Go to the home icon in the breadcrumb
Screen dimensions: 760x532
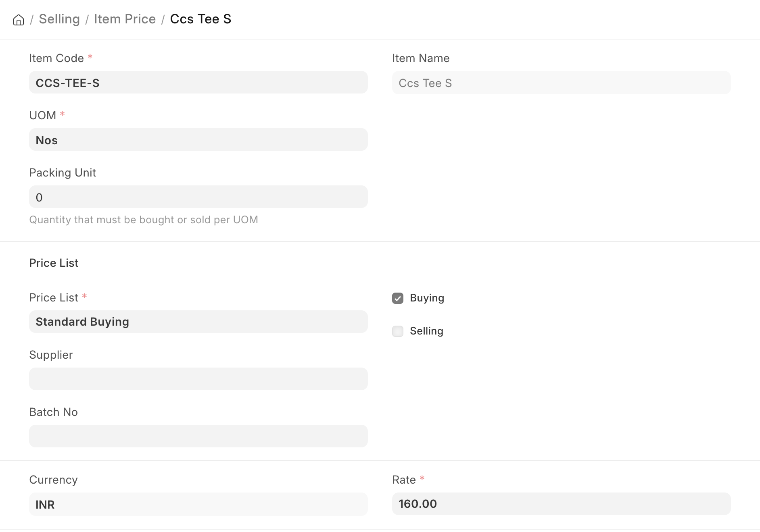pos(19,20)
